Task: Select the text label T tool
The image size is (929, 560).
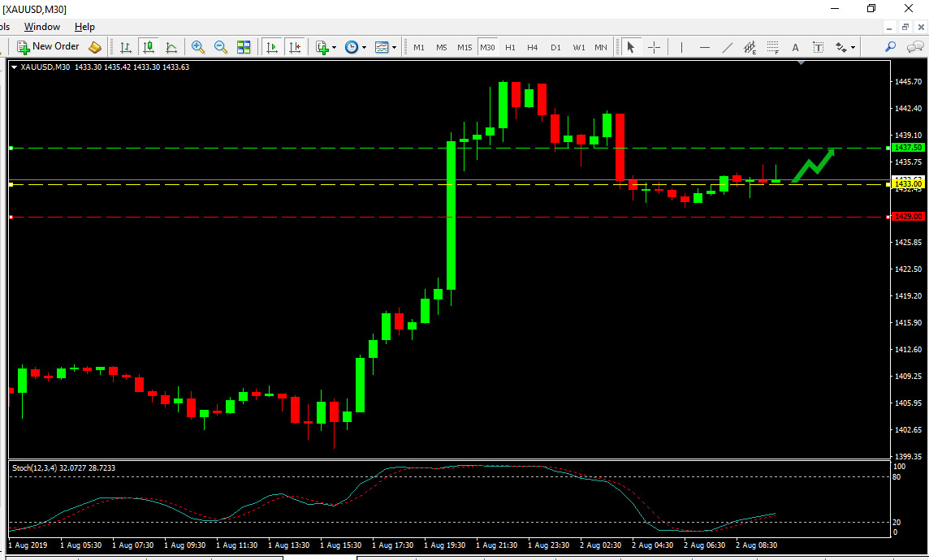Action: click(x=819, y=47)
